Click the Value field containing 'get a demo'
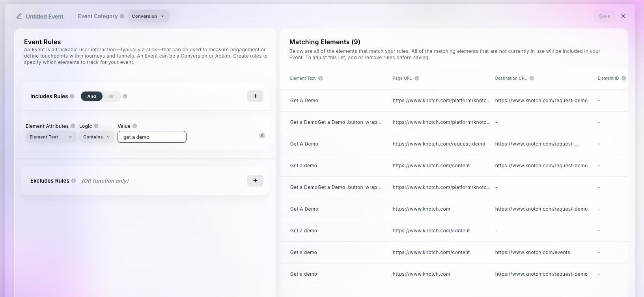 pos(152,137)
